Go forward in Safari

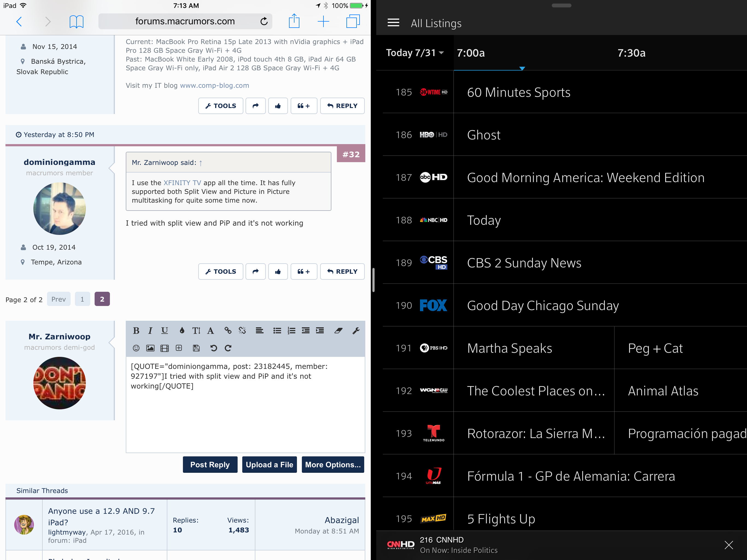coord(48,22)
